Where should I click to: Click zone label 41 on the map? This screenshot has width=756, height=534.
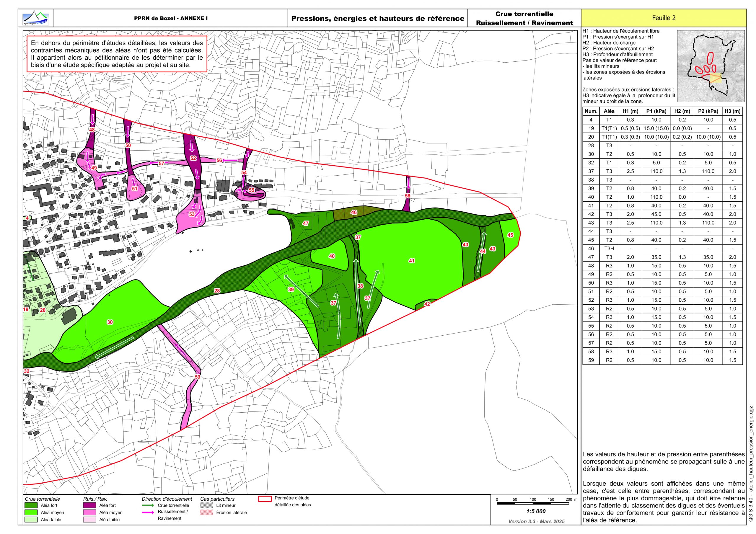(x=412, y=261)
